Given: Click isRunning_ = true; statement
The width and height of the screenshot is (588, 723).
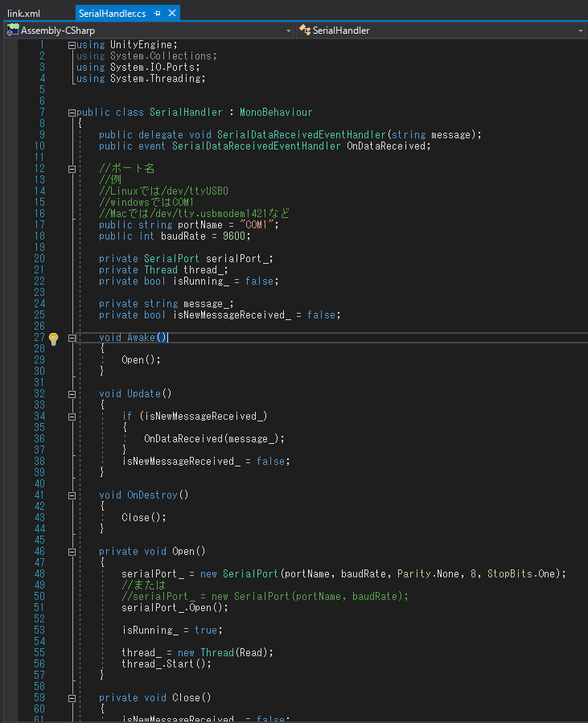Looking at the screenshot, I should [x=172, y=630].
